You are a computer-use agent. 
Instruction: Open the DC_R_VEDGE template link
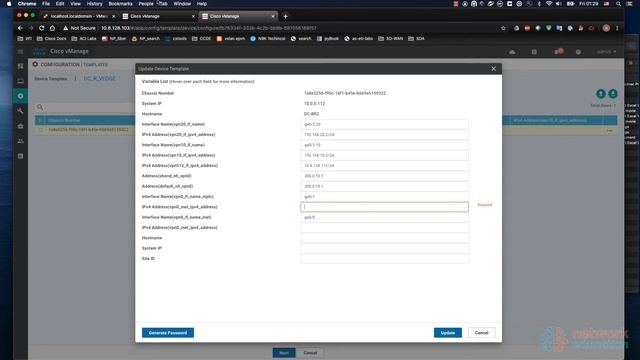tap(100, 78)
